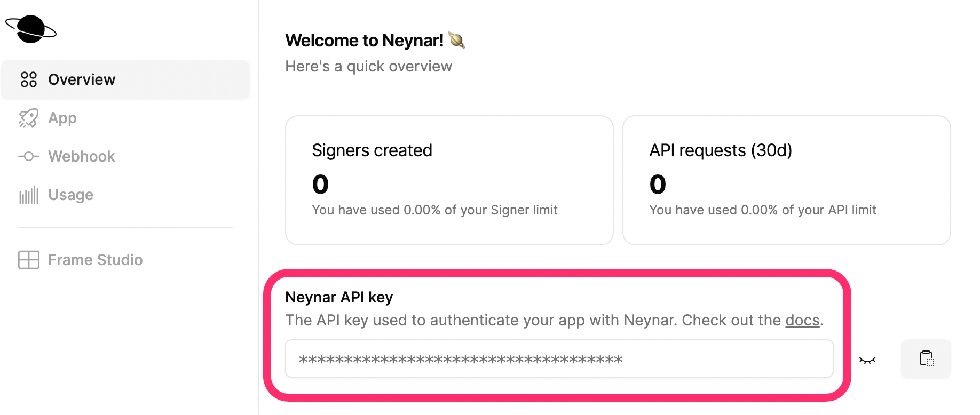This screenshot has height=415, width=980.
Task: Open the Usage text in sidebar
Action: coord(70,195)
